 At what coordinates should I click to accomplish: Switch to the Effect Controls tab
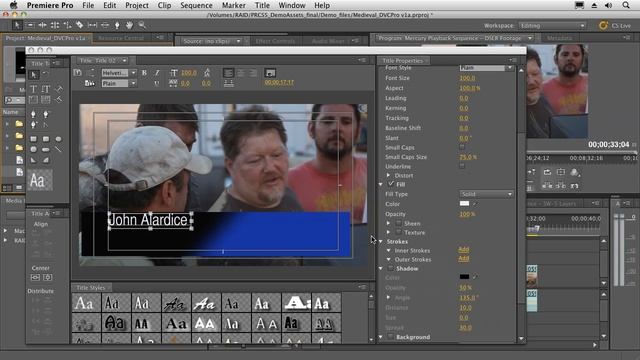click(275, 41)
